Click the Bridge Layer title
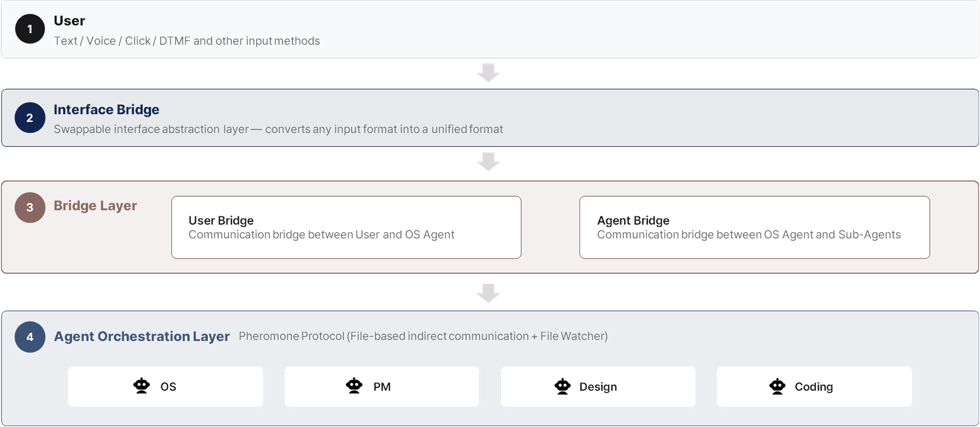This screenshot has width=980, height=427. coord(95,206)
